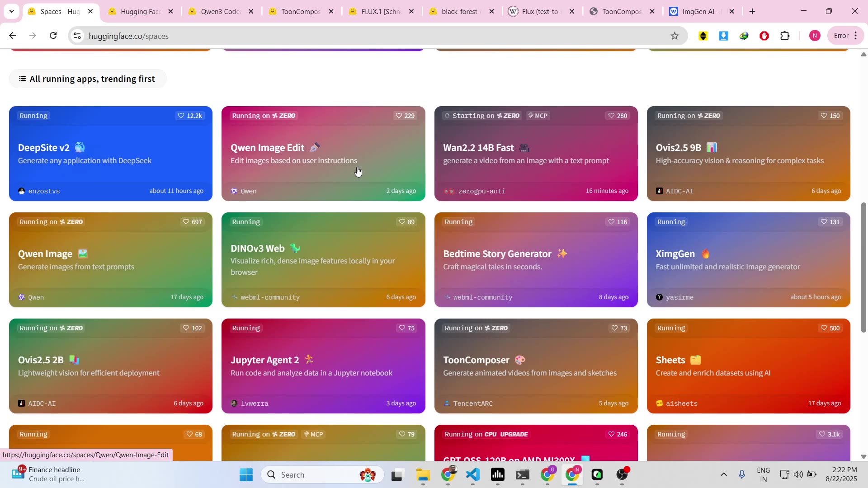868x488 pixels.
Task: Open the Windows Start menu
Action: 246,474
